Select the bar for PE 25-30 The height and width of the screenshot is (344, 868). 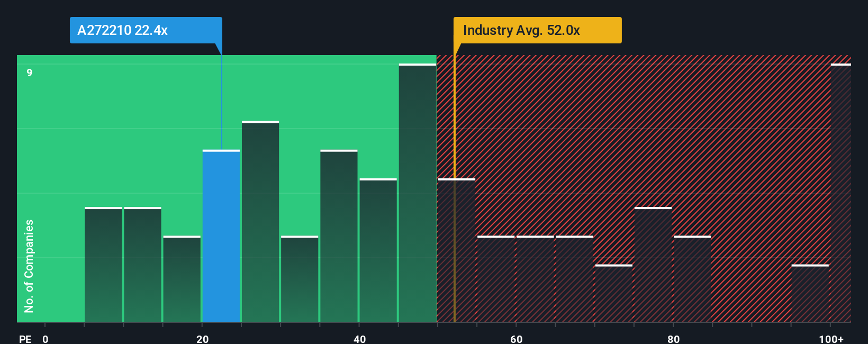tap(260, 222)
